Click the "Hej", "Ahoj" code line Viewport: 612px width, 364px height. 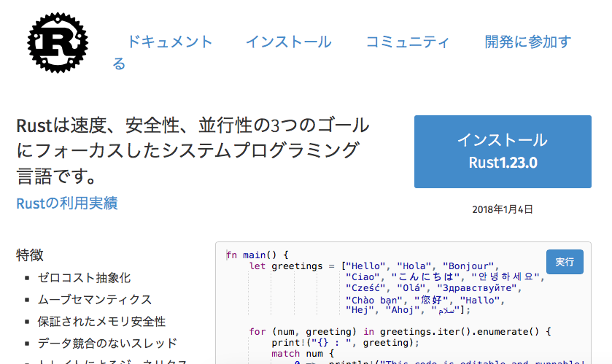tap(408, 310)
